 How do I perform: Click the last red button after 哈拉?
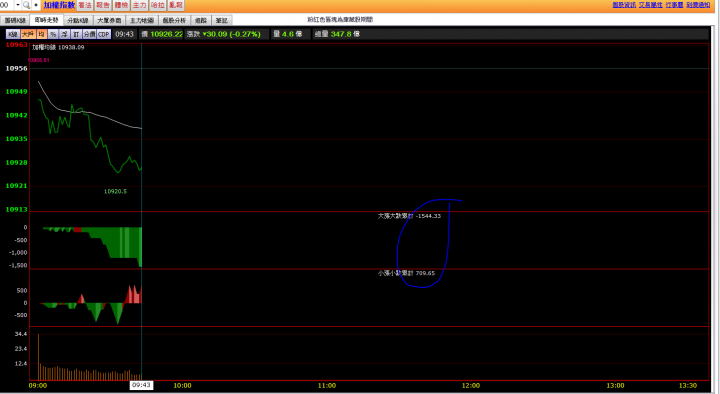(x=175, y=5)
